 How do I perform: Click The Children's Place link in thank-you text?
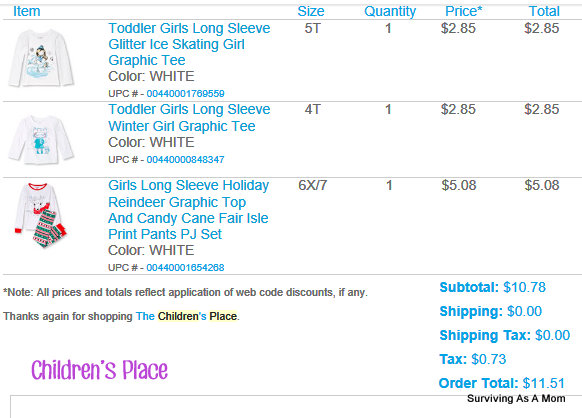click(x=186, y=316)
